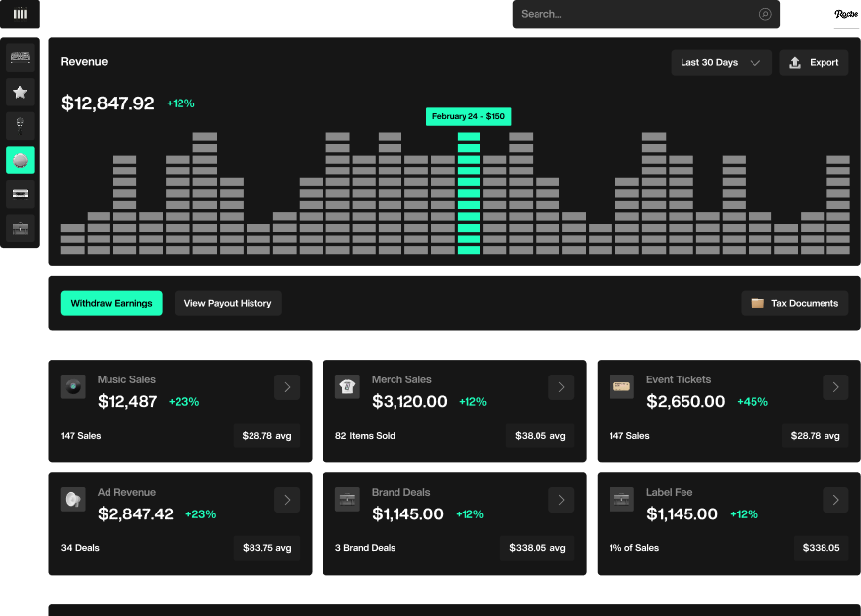
Task: Expand Brand Deals with its chevron arrow
Action: click(x=561, y=500)
